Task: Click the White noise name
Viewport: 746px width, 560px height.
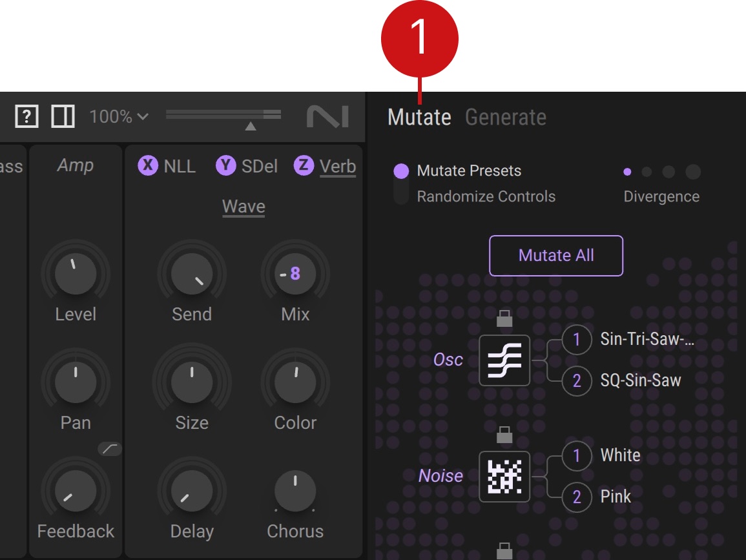Action: coord(620,455)
